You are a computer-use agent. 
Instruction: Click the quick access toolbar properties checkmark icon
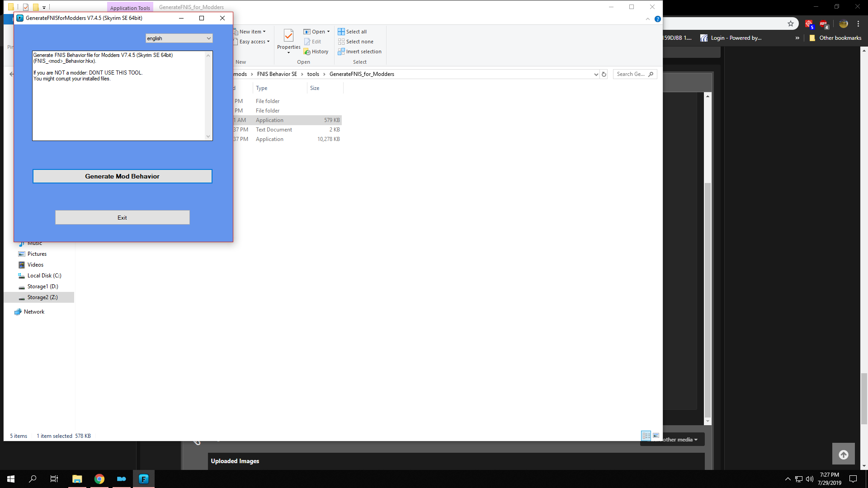pyautogui.click(x=26, y=7)
